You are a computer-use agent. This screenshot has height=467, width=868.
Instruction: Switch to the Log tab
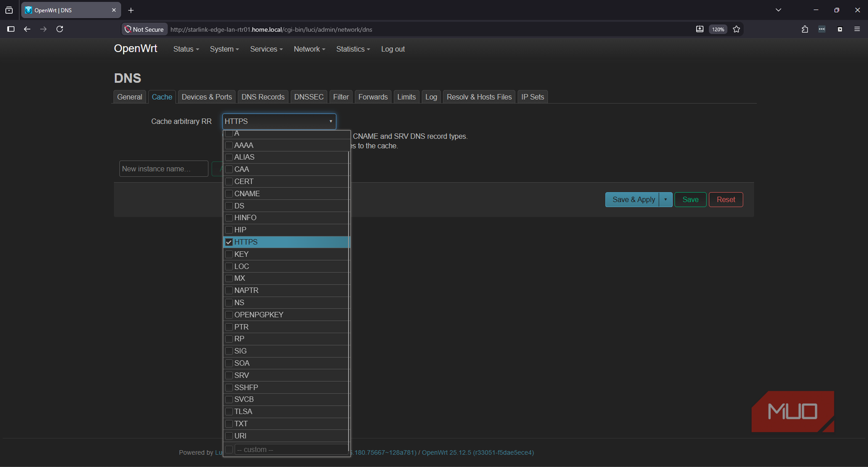pos(431,97)
